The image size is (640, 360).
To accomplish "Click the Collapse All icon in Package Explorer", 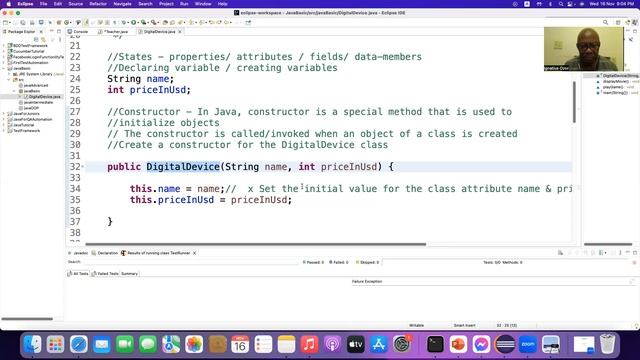I will 36,39.
